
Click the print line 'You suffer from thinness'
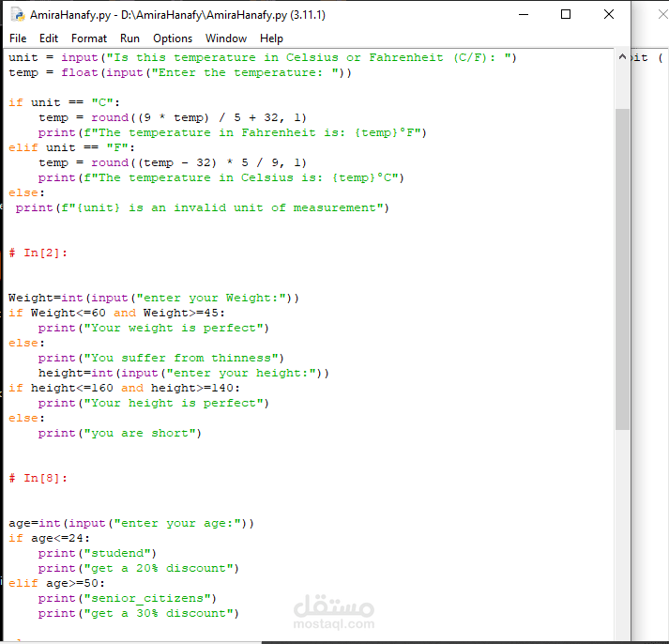[160, 358]
